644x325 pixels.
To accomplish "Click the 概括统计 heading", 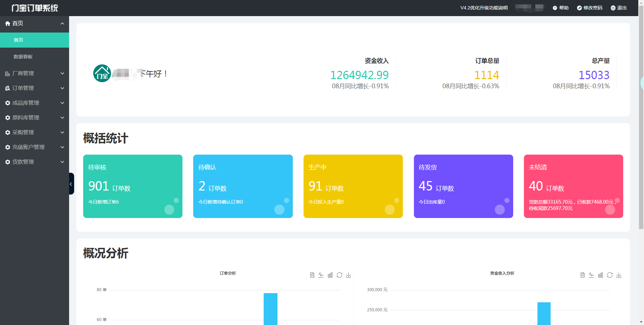I will (106, 138).
